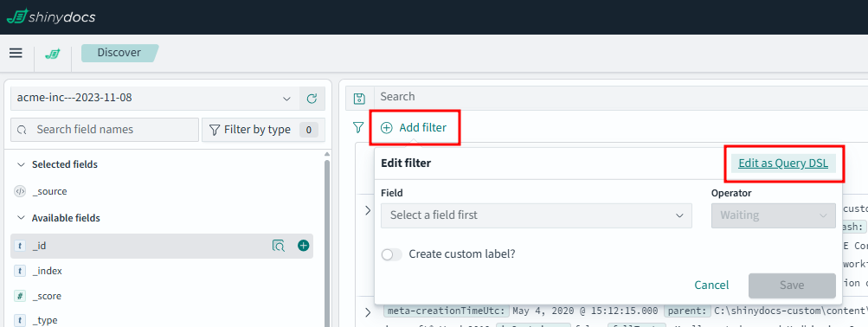Click the meta-creationTimeUtc field label

point(447,311)
